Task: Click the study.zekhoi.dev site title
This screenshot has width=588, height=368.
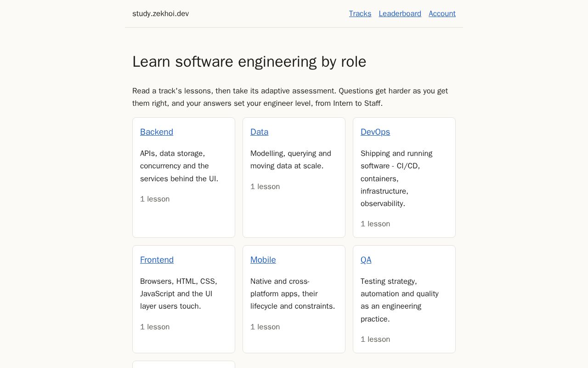Action: click(161, 14)
